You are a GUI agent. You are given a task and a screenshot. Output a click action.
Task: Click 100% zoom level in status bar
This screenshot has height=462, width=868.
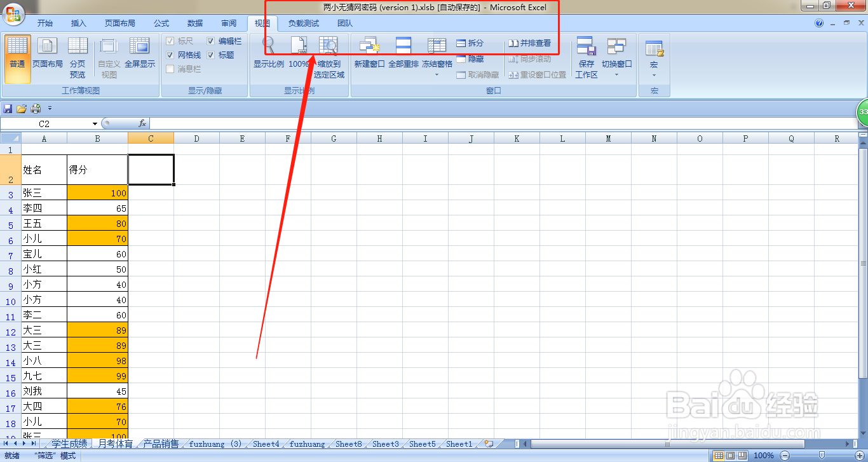click(x=764, y=455)
